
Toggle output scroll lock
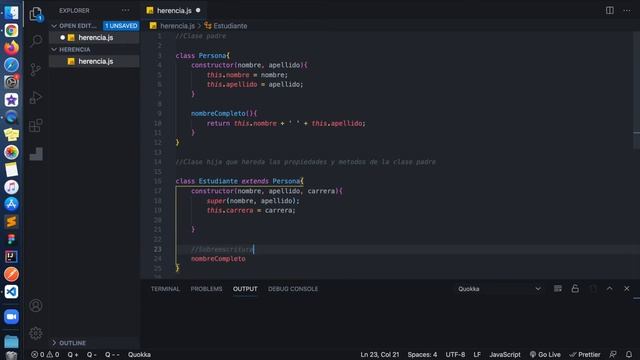pyautogui.click(x=575, y=289)
